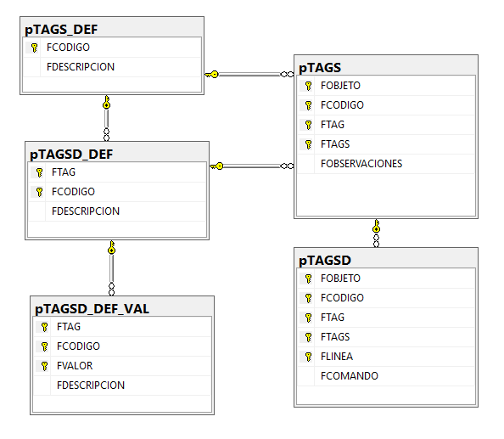The height and width of the screenshot is (439, 504).
Task: Select the relationship line from pTAGSD_DEF to pTAGSD_DEF_VAL
Action: click(x=111, y=268)
